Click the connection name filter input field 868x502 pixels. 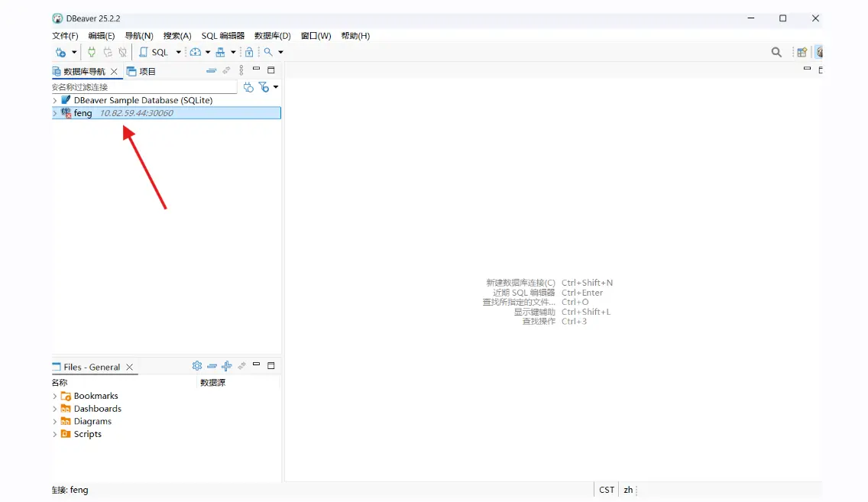click(x=138, y=87)
